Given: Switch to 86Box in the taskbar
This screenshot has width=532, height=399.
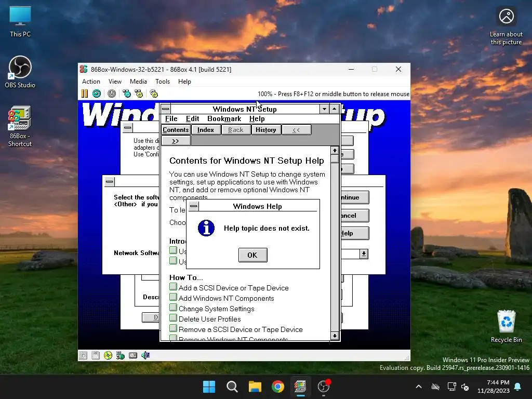Looking at the screenshot, I should click(x=300, y=387).
